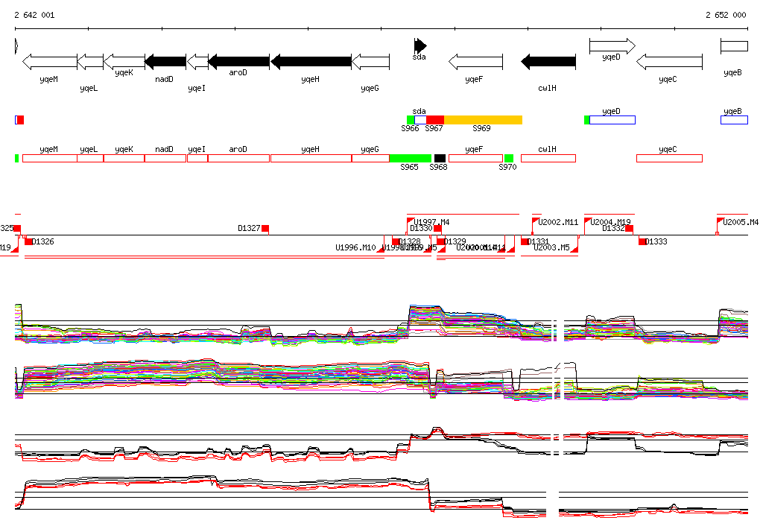Select the black cwlH gene arrow
The height and width of the screenshot is (532, 763).
point(548,62)
